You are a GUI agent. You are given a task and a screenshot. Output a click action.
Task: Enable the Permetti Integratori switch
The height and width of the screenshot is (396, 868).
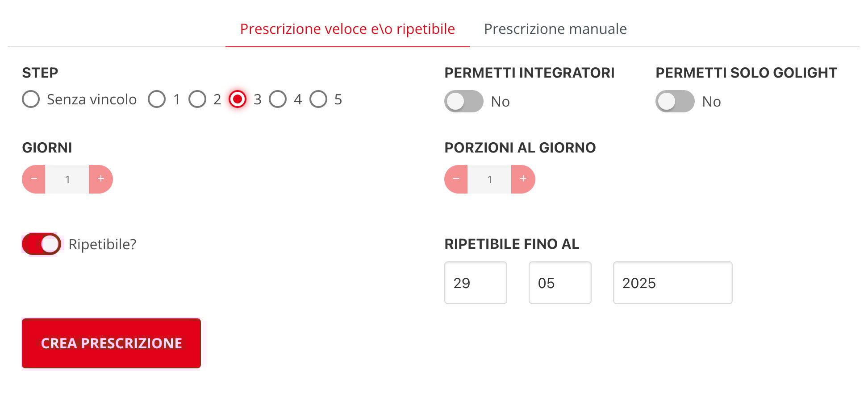(464, 101)
